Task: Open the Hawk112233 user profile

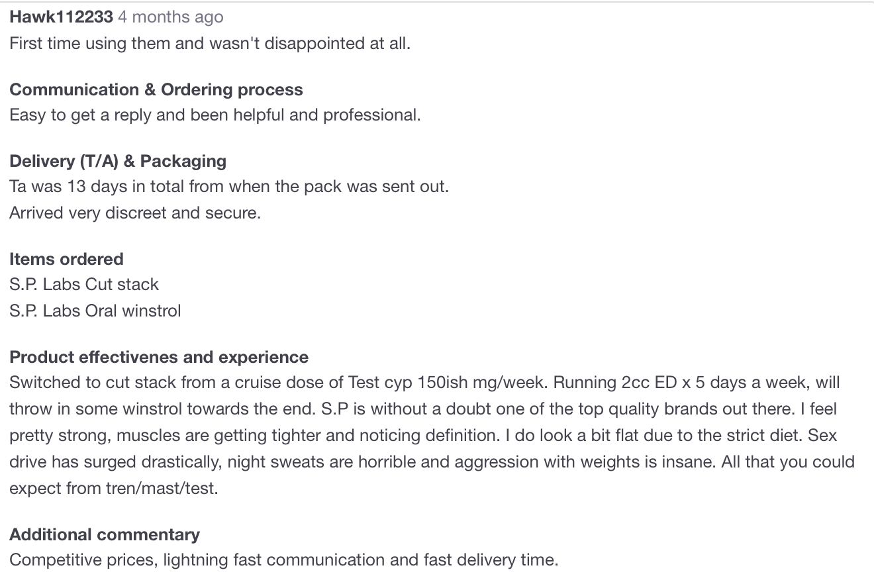Action: click(x=61, y=17)
